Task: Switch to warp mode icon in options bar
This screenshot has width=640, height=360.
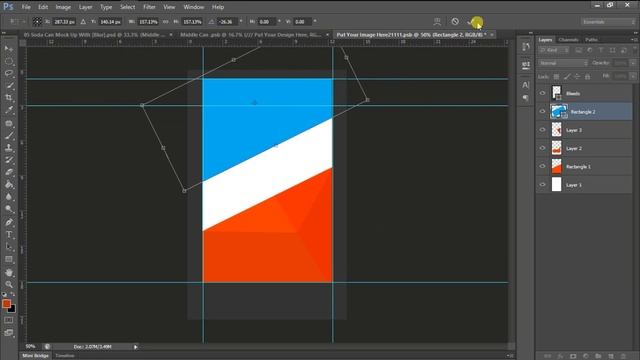Action: (437, 22)
